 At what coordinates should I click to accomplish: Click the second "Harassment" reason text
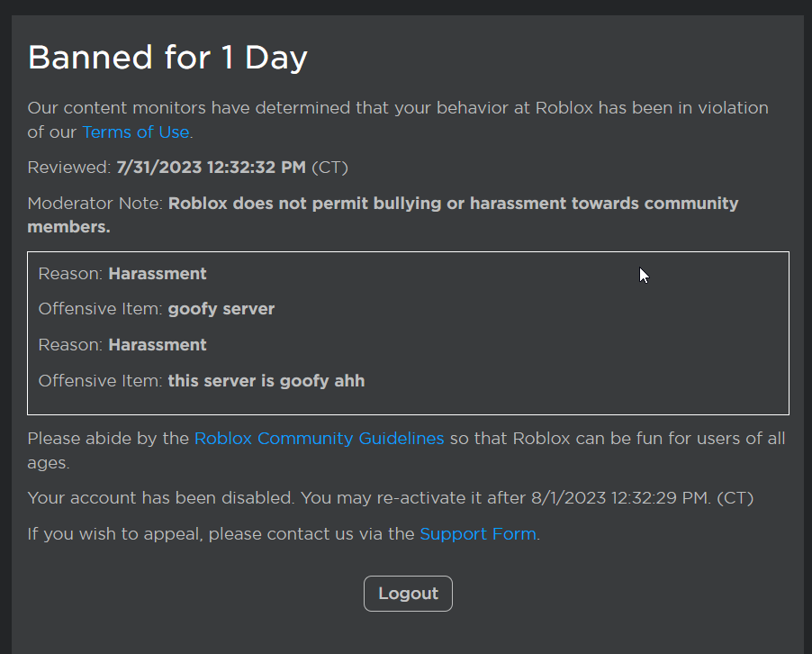click(158, 345)
